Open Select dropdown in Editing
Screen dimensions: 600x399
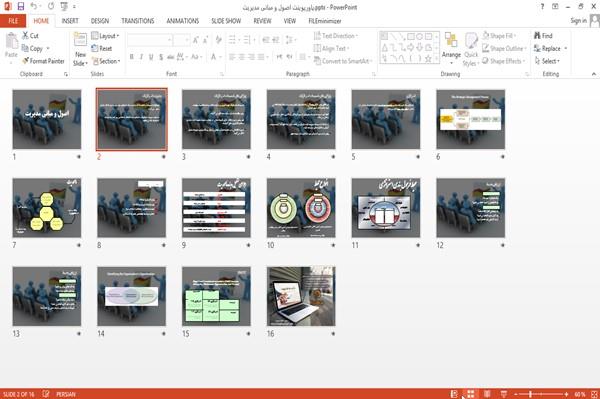tap(547, 61)
